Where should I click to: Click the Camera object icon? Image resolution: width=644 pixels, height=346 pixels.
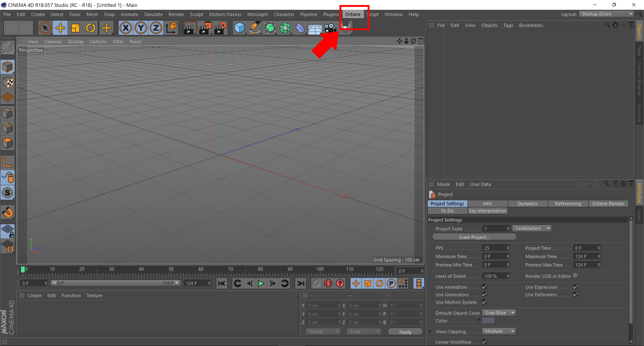(x=330, y=28)
